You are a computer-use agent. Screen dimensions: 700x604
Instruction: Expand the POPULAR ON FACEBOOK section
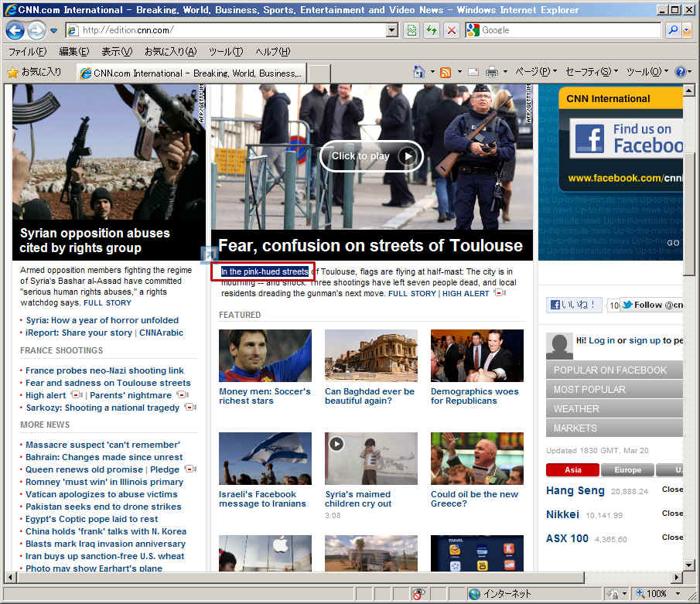(x=614, y=370)
